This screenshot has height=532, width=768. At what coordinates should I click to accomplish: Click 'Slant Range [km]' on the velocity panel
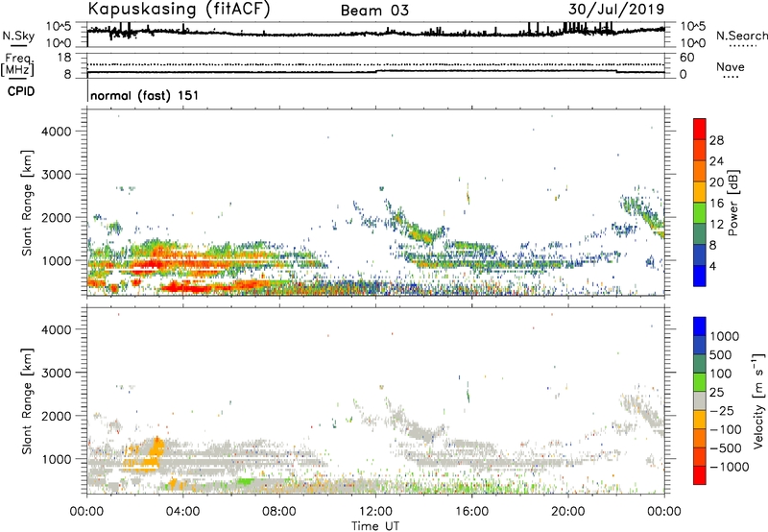(x=27, y=401)
